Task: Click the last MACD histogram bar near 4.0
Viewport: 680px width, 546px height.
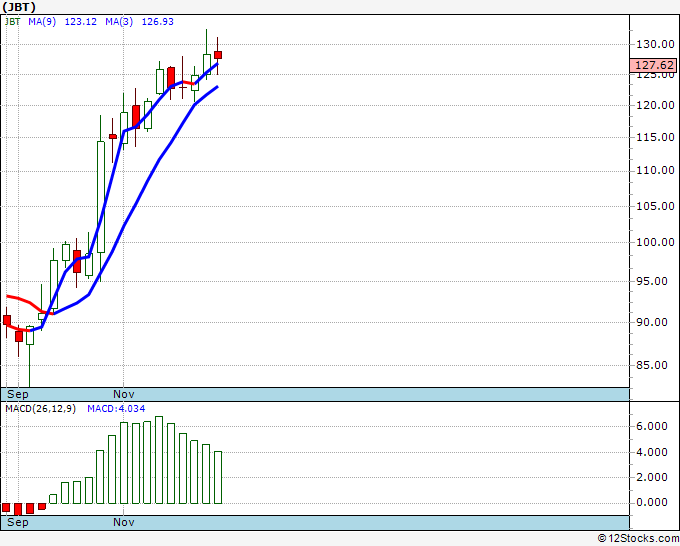Action: pyautogui.click(x=218, y=477)
